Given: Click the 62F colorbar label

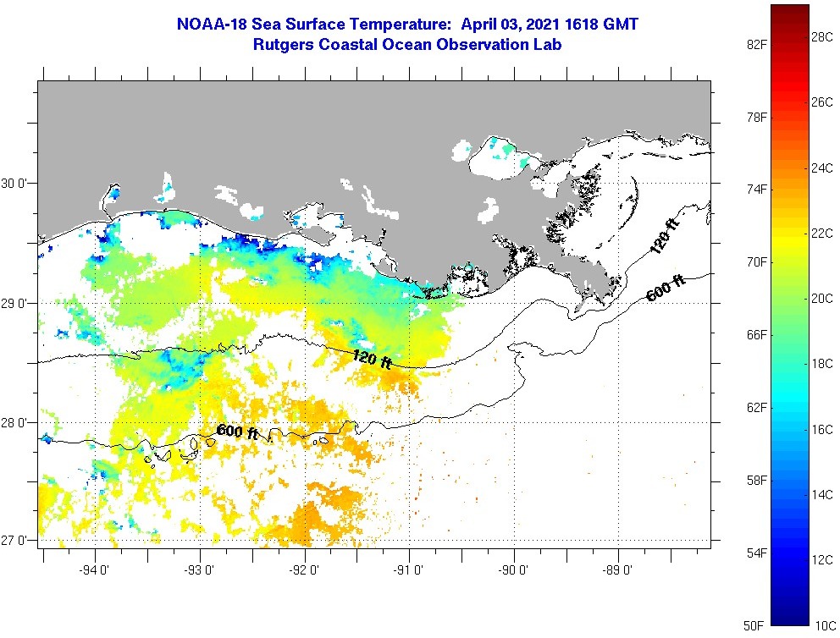Looking at the screenshot, I should [x=756, y=407].
